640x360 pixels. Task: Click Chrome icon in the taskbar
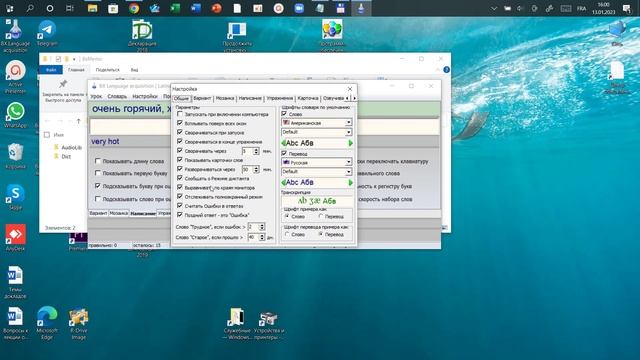pyautogui.click(x=134, y=8)
